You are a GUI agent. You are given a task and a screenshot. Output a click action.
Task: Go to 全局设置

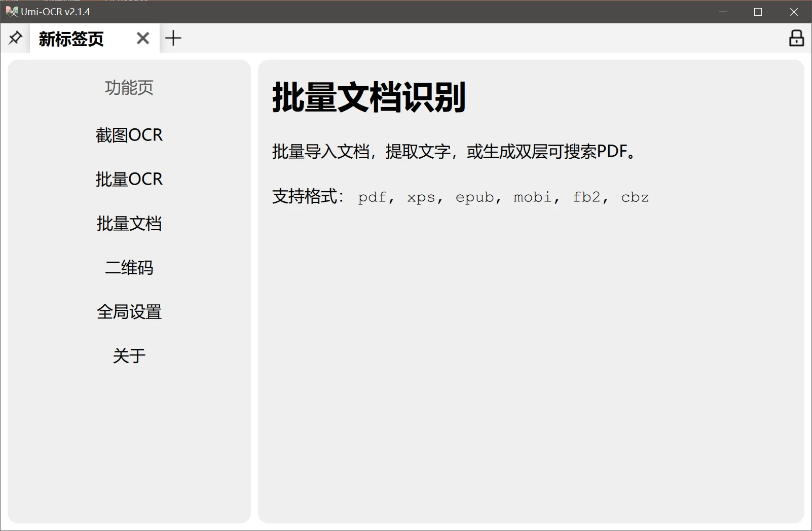coord(129,312)
